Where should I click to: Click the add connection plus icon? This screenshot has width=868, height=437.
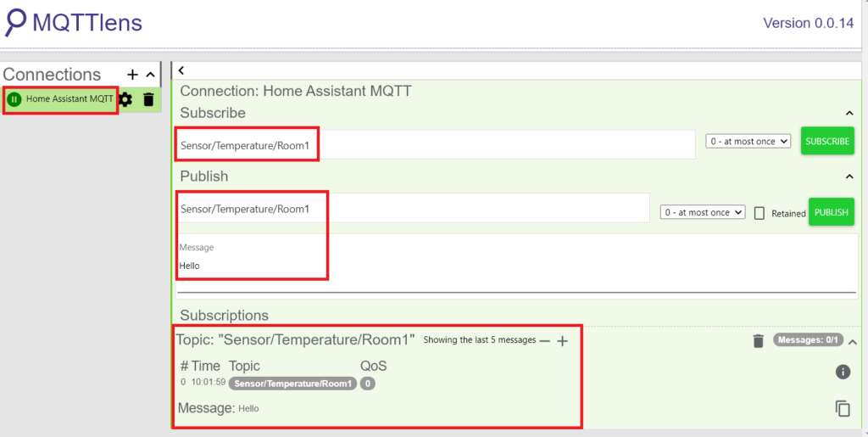(x=132, y=75)
